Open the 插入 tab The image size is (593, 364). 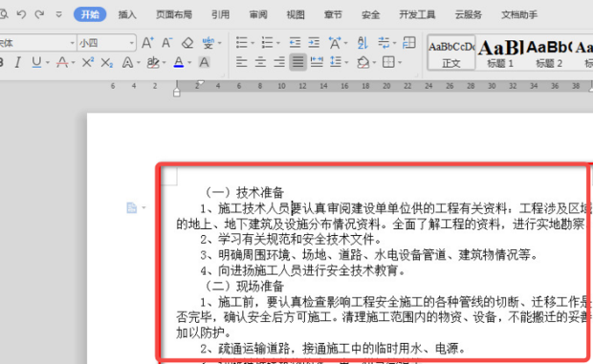point(127,14)
